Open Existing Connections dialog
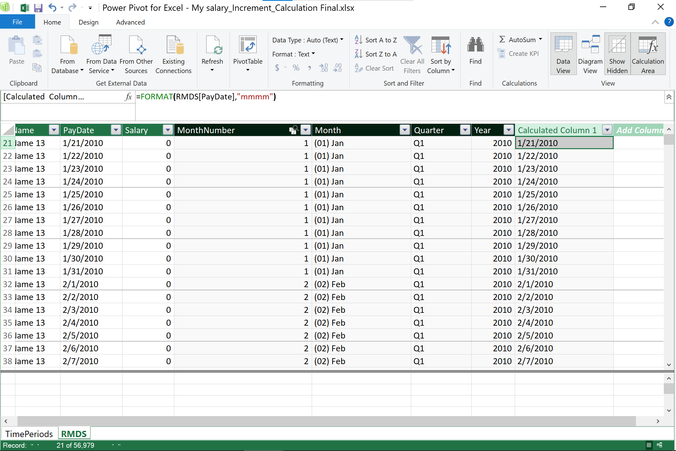The image size is (676, 451). 173,54
